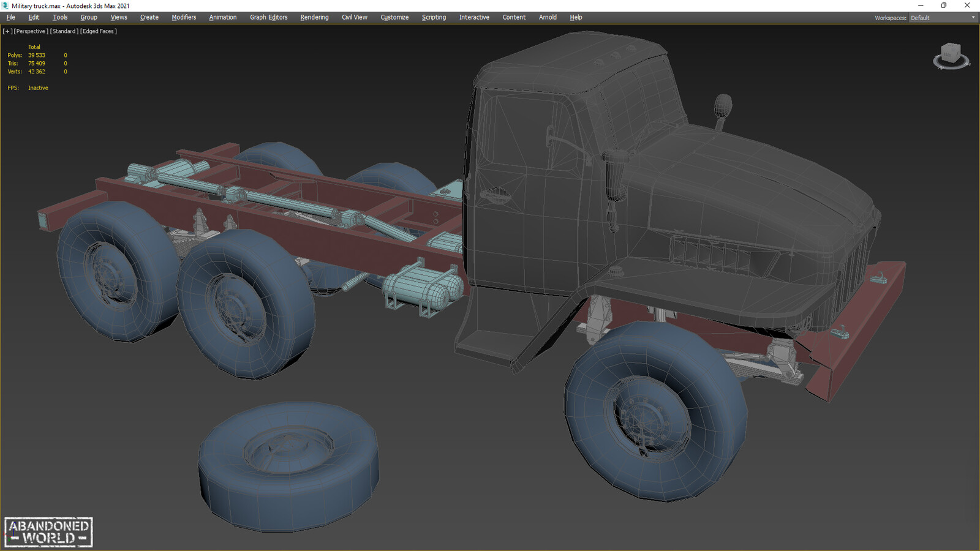Restore down the 3ds Max window
The height and width of the screenshot is (551, 980).
(x=943, y=6)
